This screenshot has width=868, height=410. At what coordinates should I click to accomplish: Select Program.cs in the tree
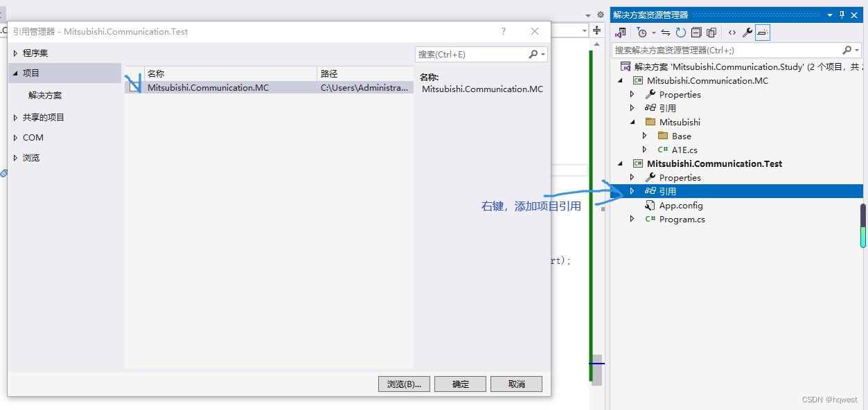click(x=682, y=219)
